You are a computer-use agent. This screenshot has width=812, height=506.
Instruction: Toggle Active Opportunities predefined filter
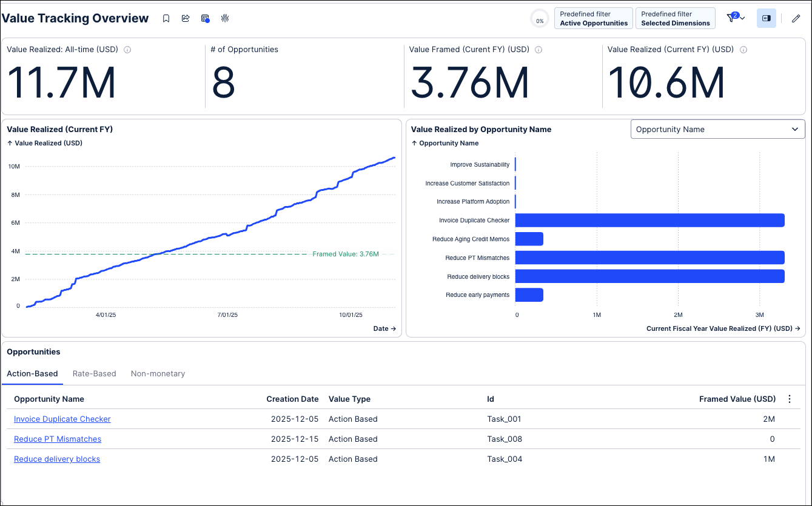click(594, 18)
